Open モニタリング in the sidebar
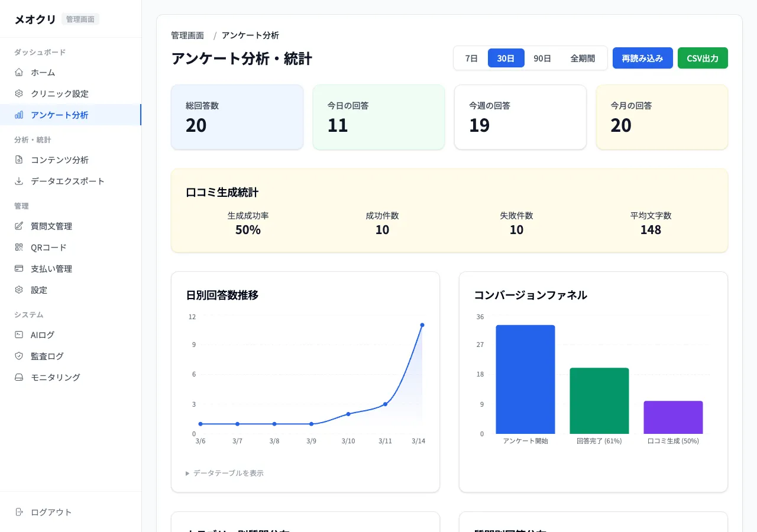The image size is (757, 532). pos(70,377)
